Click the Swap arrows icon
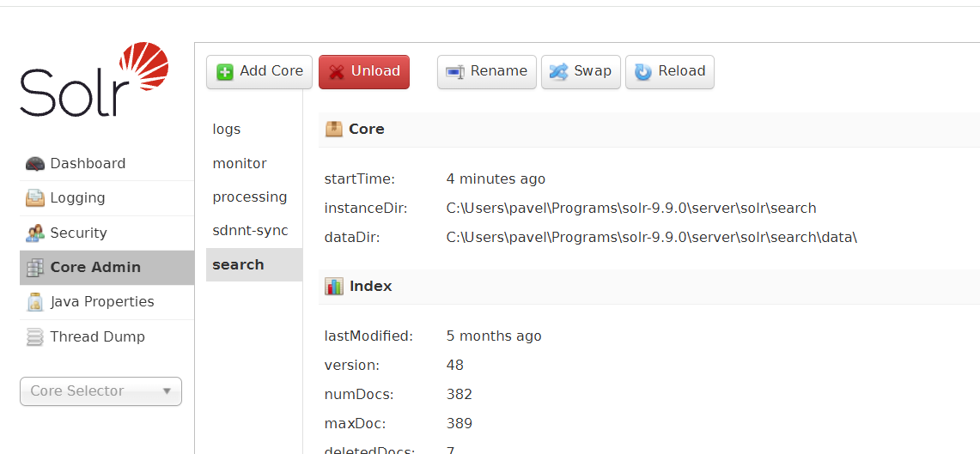Image resolution: width=980 pixels, height=454 pixels. tap(558, 72)
